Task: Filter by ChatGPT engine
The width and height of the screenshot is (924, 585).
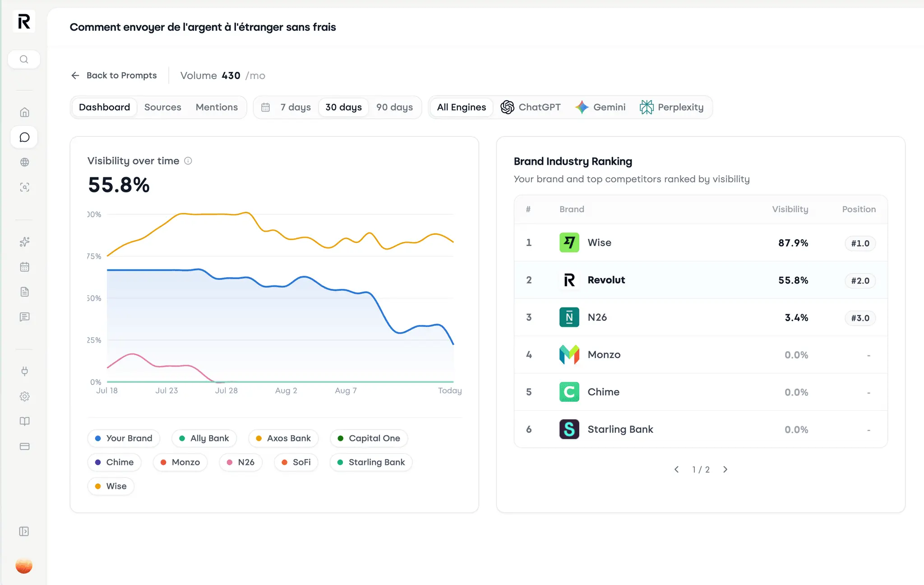Action: click(531, 107)
